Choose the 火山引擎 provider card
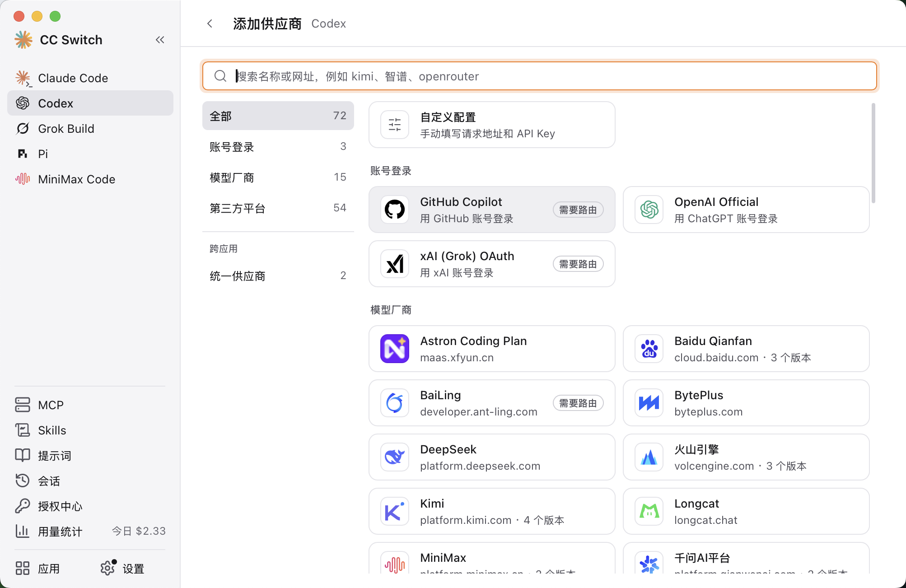 click(x=746, y=457)
